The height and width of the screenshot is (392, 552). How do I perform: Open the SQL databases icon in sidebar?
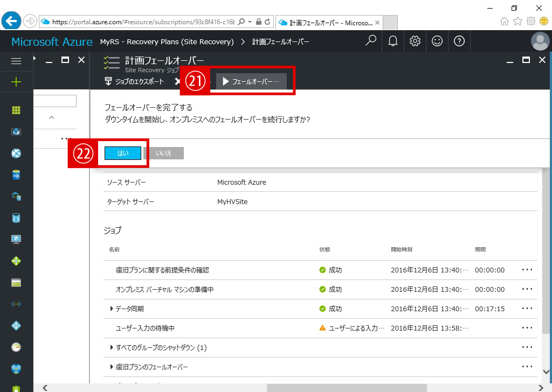[16, 174]
